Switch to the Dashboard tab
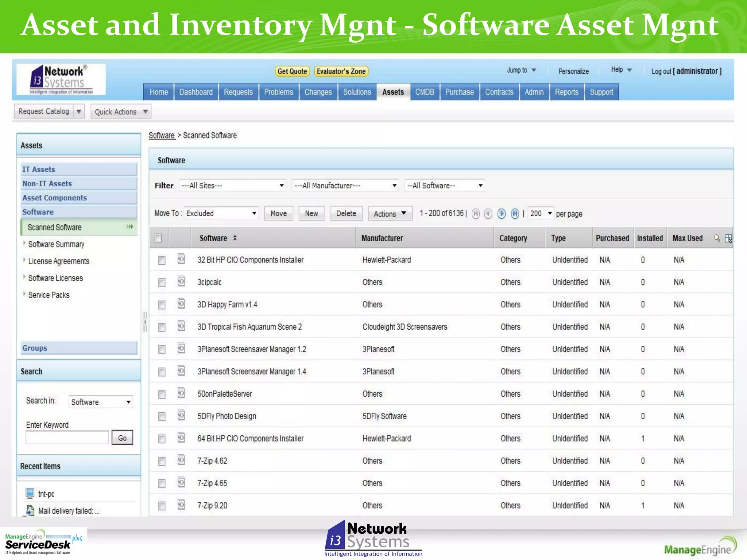 tap(196, 92)
